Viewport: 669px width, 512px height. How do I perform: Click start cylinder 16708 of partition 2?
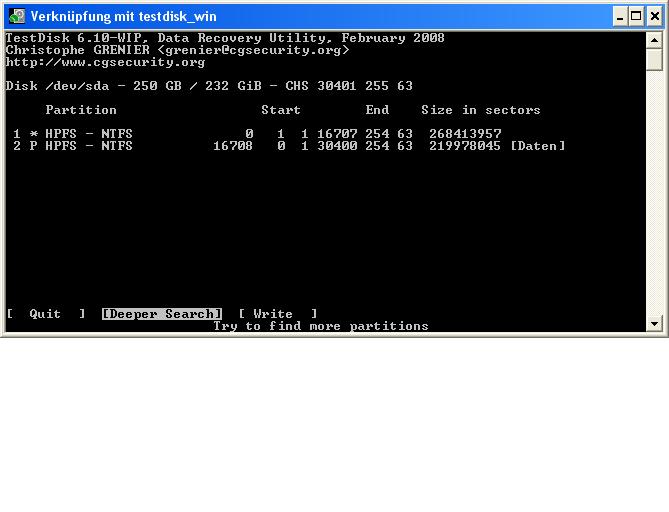pos(233,146)
